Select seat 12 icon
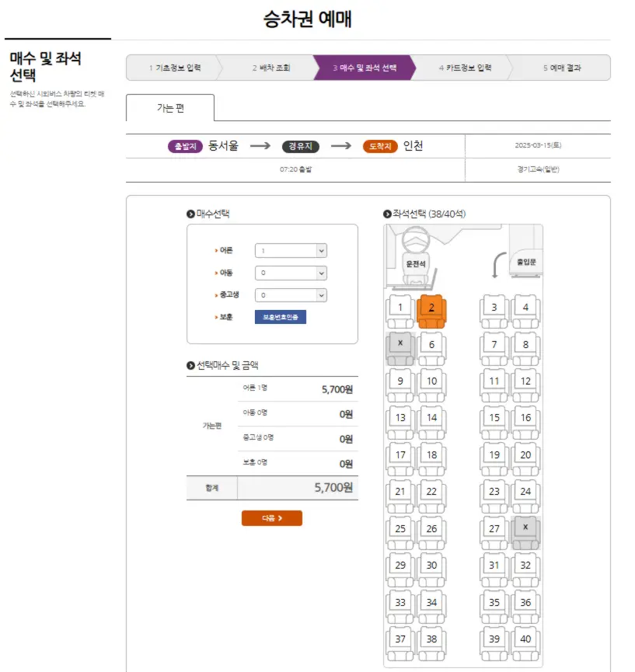The height and width of the screenshot is (672, 635). pyautogui.click(x=525, y=385)
